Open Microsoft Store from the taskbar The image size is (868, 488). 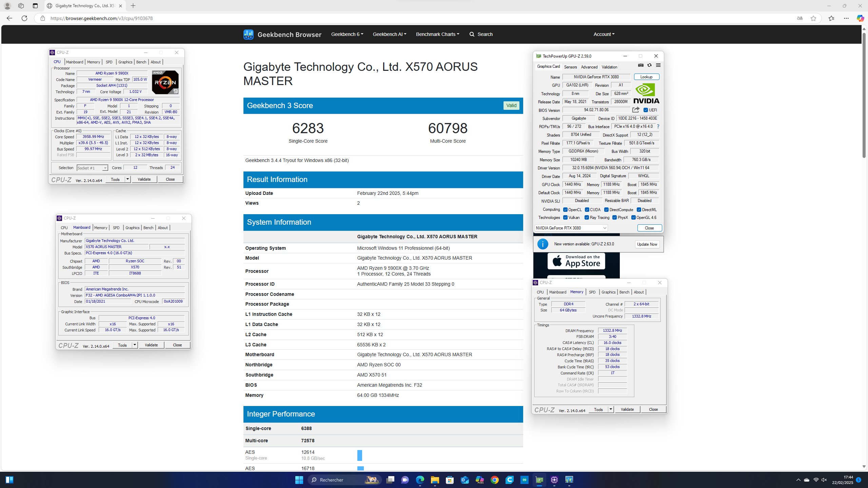(450, 480)
